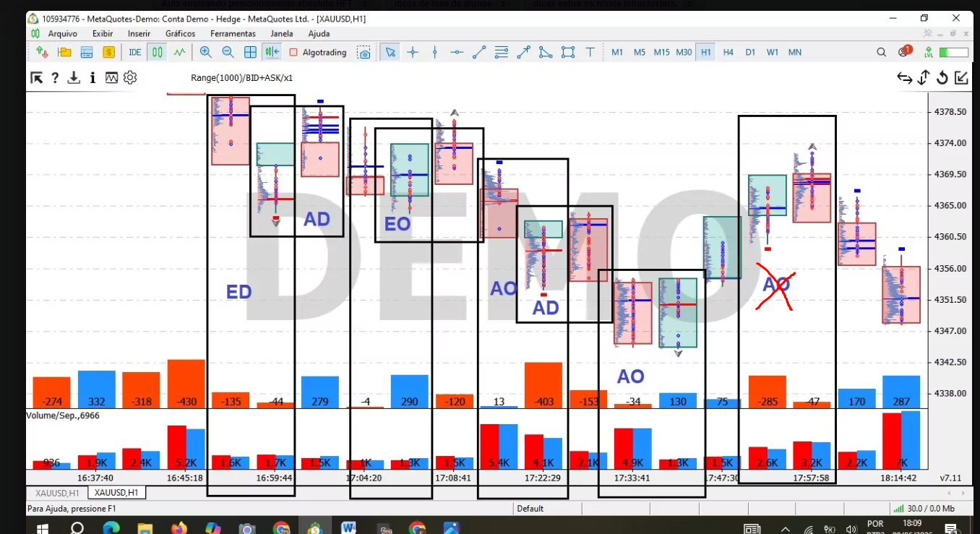The width and height of the screenshot is (980, 534).
Task: Select the text label T tool
Action: (x=590, y=52)
